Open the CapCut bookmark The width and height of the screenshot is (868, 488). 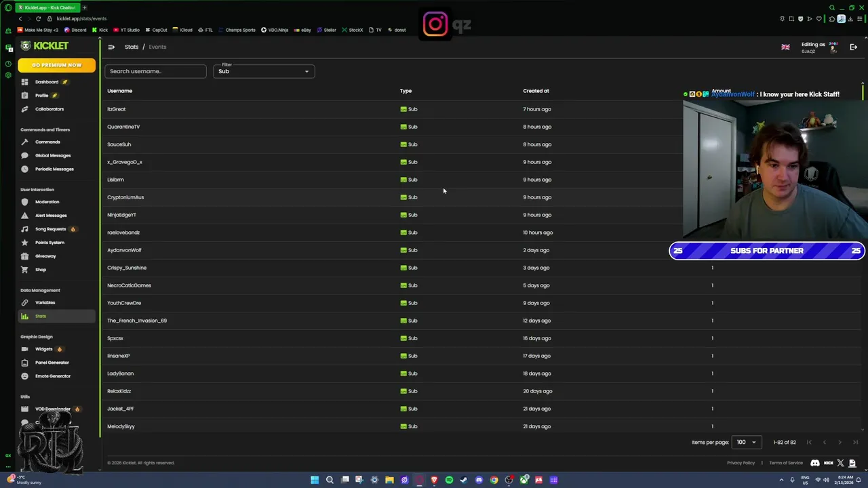coord(156,30)
